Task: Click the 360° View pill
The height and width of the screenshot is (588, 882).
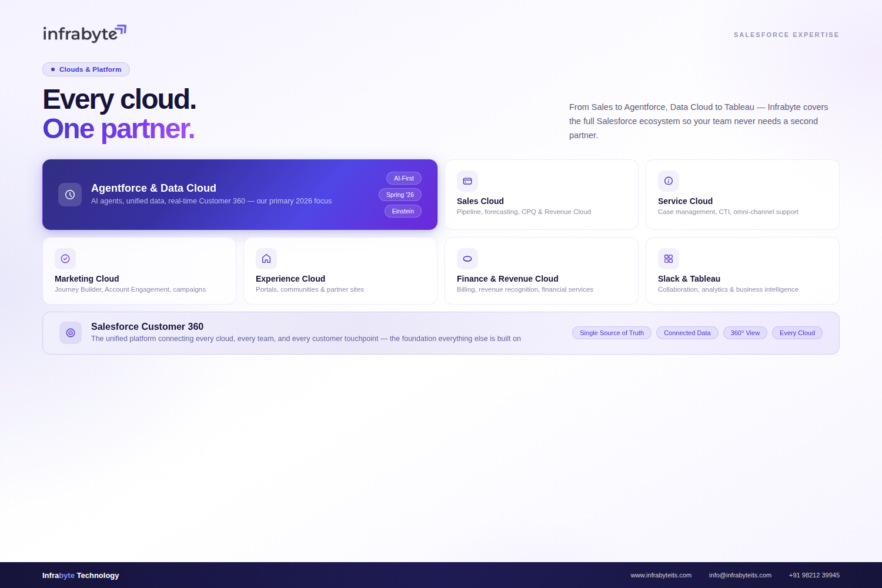Action: [x=745, y=333]
